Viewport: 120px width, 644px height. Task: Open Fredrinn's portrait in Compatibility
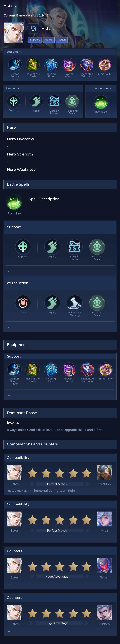[x=104, y=472]
